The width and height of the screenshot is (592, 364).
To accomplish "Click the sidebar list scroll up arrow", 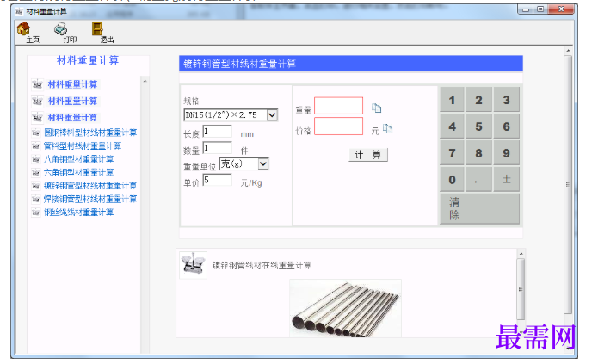I will [x=145, y=81].
